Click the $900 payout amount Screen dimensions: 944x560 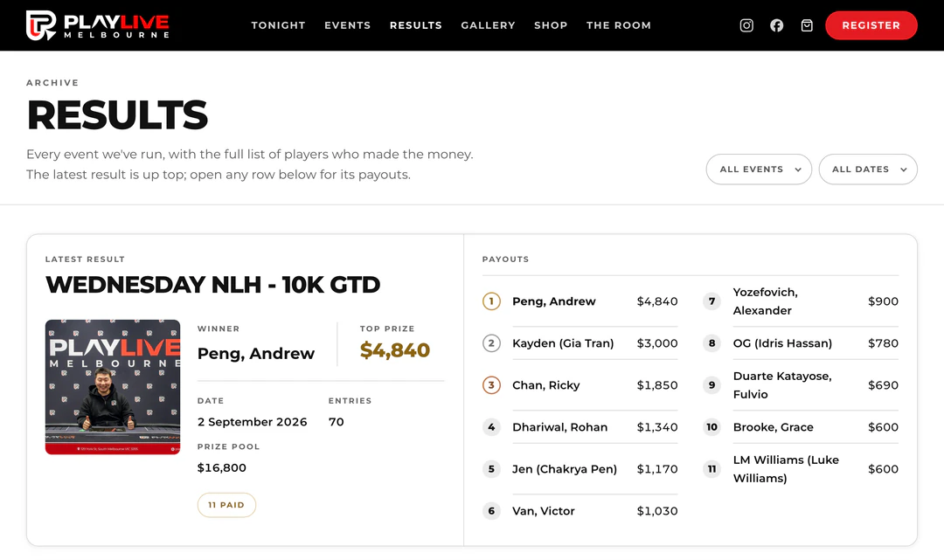[883, 301]
